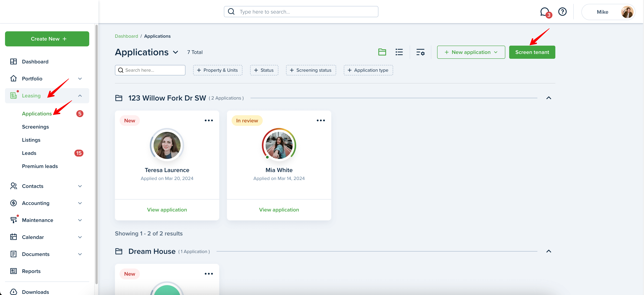Click the Maintenance paint roller icon
The width and height of the screenshot is (644, 295).
click(14, 220)
